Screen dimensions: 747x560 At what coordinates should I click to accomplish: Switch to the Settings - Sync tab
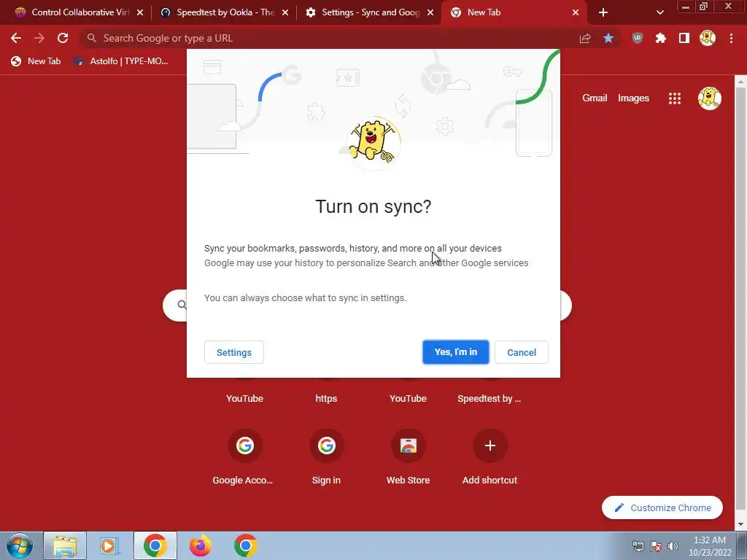click(x=369, y=12)
